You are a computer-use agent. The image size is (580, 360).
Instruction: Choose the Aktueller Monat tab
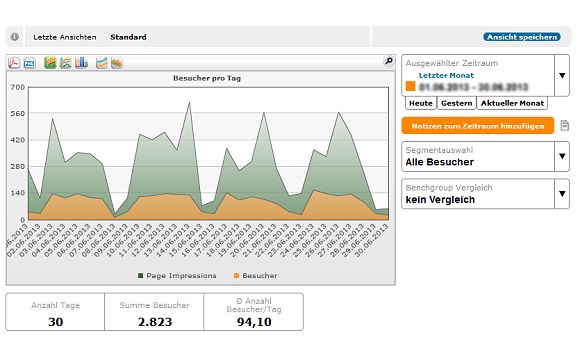point(512,103)
